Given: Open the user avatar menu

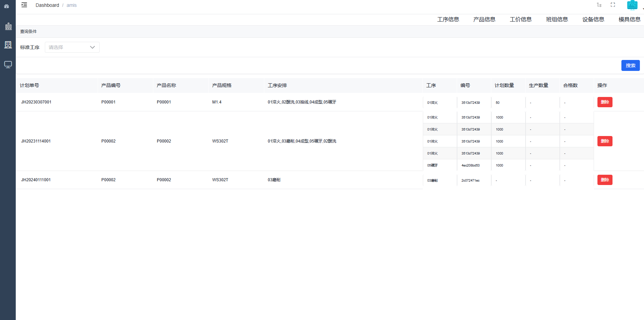Looking at the screenshot, I should pyautogui.click(x=632, y=5).
